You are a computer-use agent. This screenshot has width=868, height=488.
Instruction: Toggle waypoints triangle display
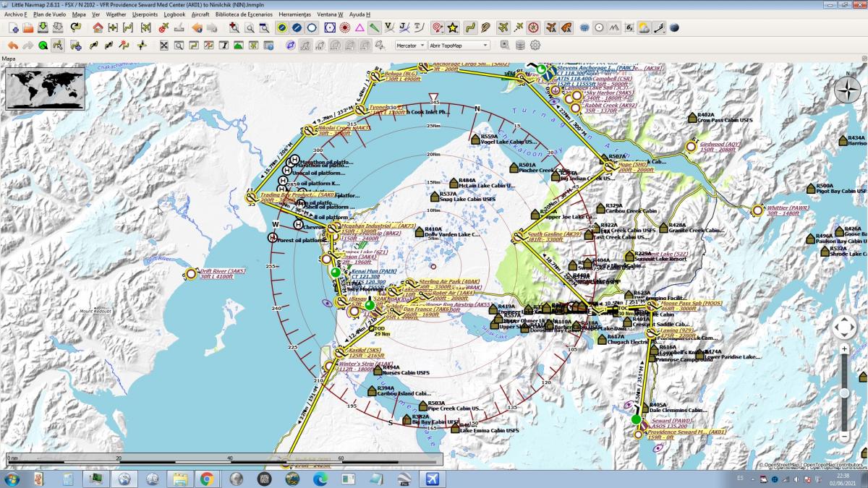[x=359, y=27]
